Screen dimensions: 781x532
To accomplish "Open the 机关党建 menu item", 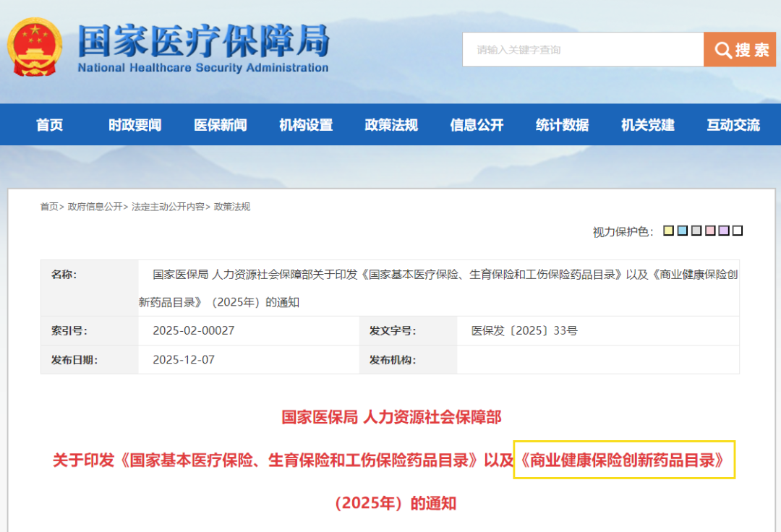I will tap(647, 125).
